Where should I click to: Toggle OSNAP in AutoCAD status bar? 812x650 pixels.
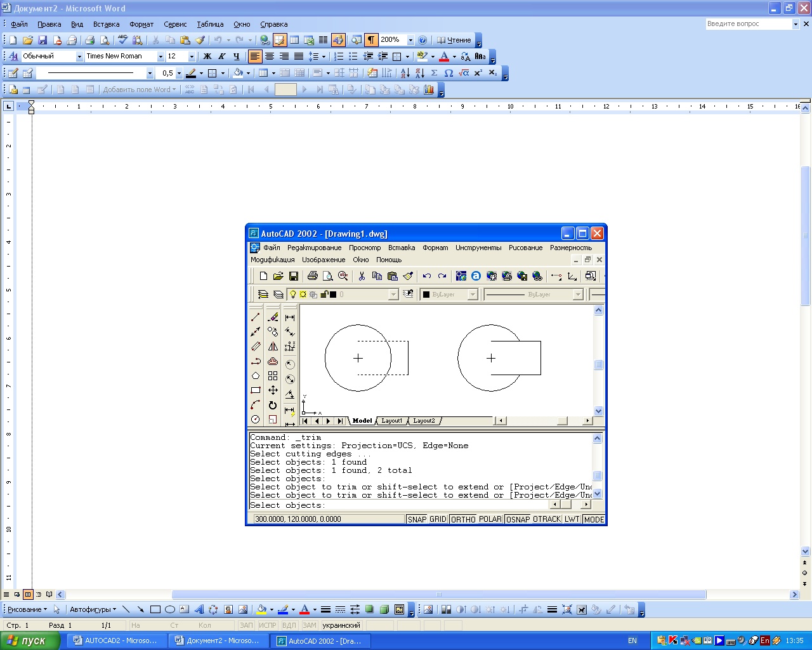pyautogui.click(x=518, y=519)
